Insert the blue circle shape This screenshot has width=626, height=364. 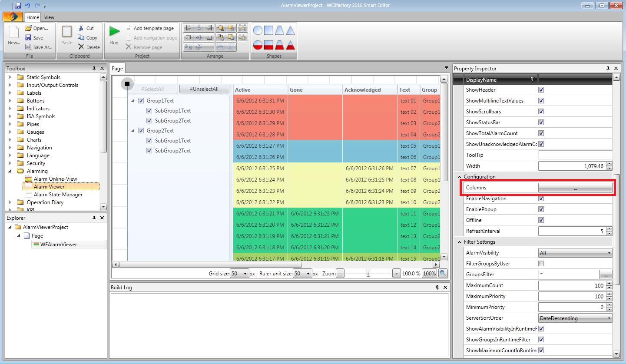coord(258,30)
